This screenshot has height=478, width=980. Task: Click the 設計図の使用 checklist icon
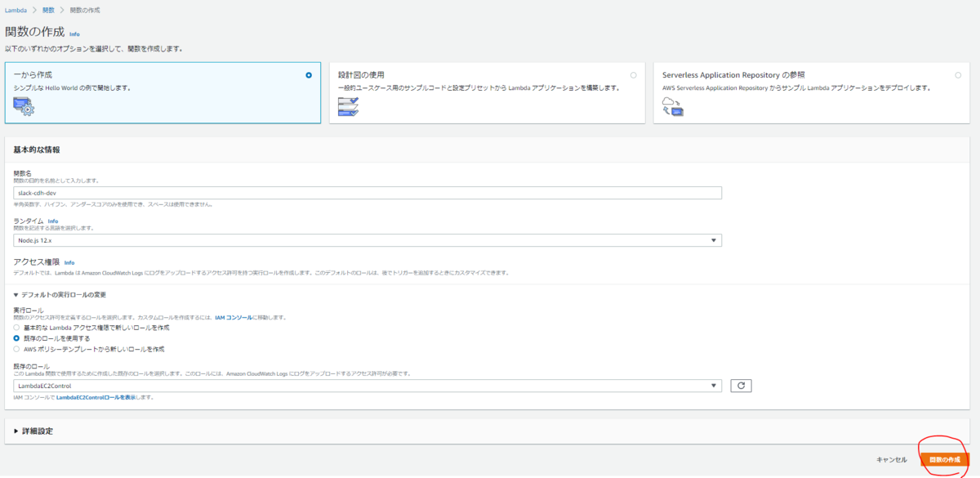[x=348, y=106]
